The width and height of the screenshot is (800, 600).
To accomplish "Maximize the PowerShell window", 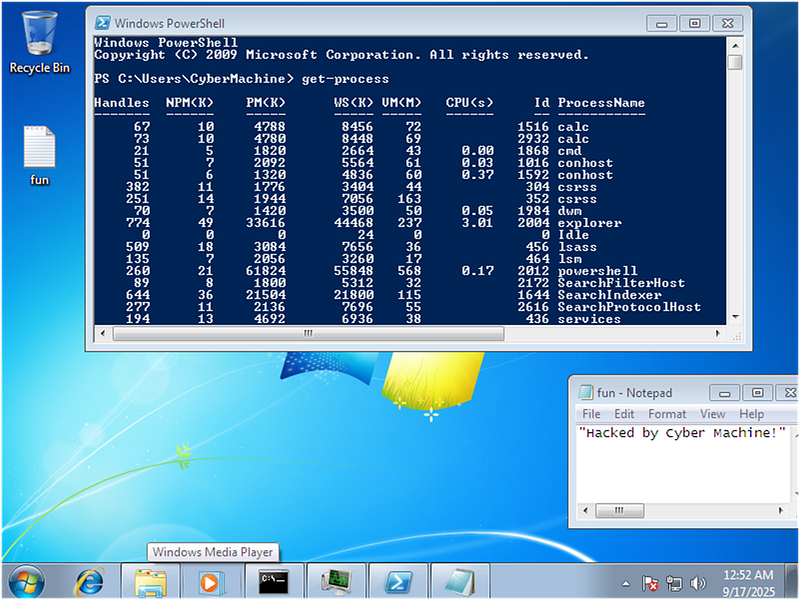I will 694,23.
